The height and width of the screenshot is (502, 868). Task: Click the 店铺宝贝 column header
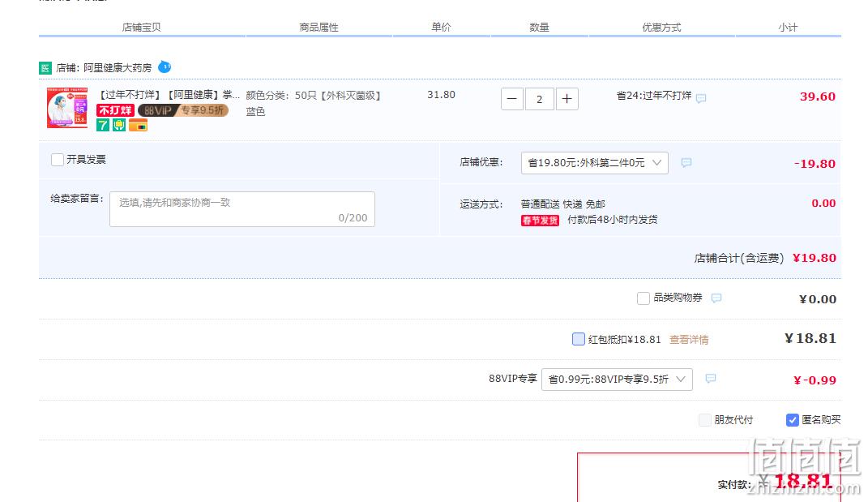[x=141, y=27]
